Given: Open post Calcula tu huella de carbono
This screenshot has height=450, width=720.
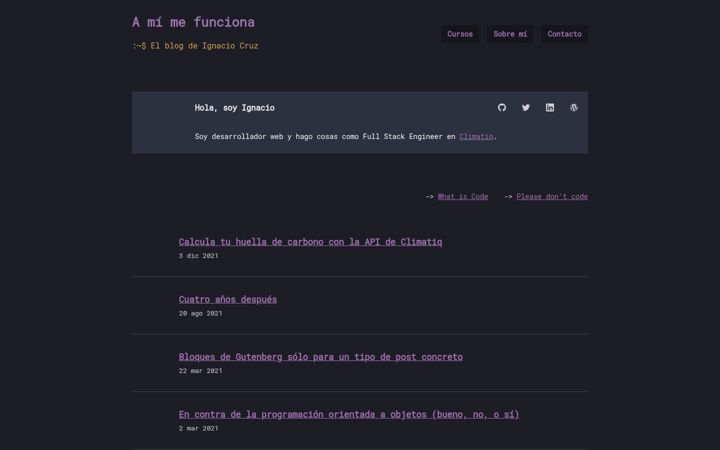Looking at the screenshot, I should click(310, 242).
